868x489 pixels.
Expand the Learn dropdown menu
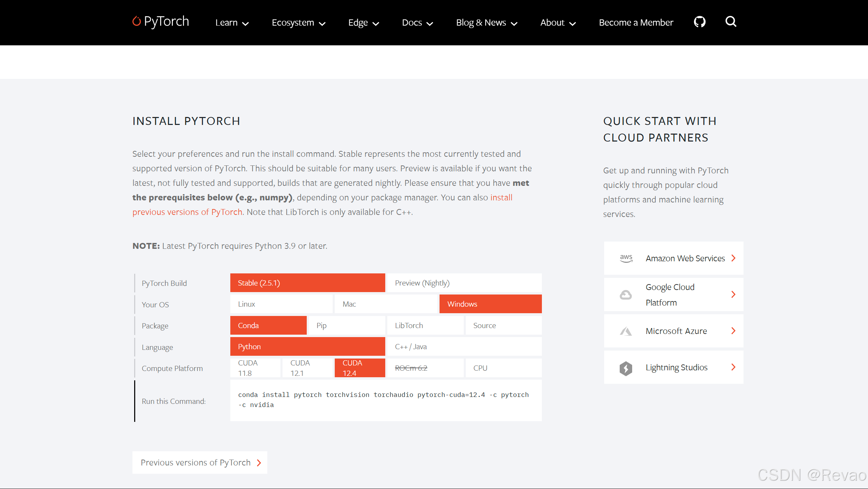[x=232, y=23]
